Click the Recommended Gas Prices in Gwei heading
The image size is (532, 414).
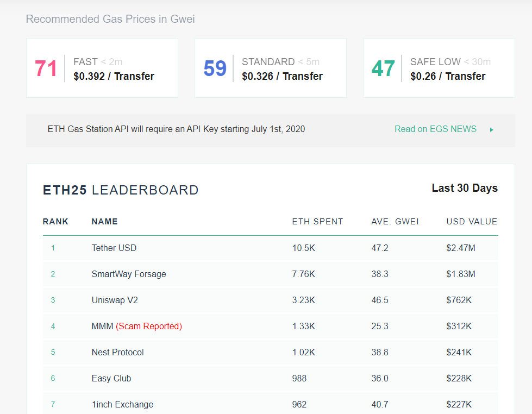pos(110,19)
